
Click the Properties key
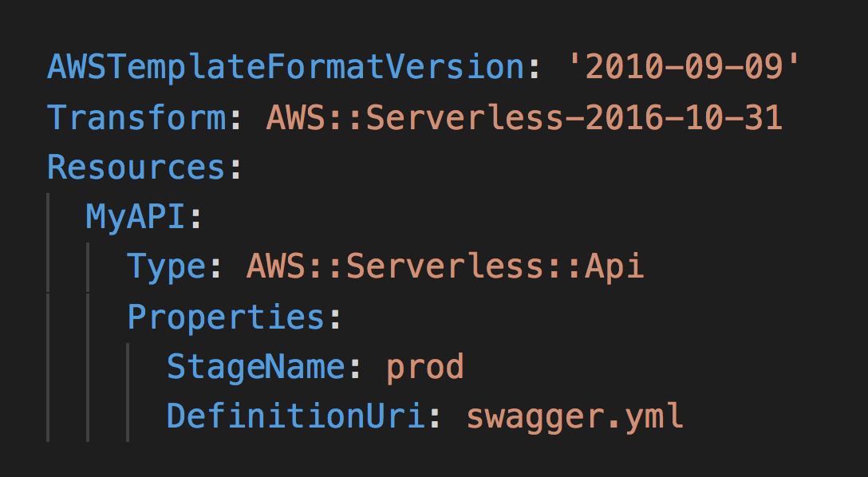click(226, 317)
